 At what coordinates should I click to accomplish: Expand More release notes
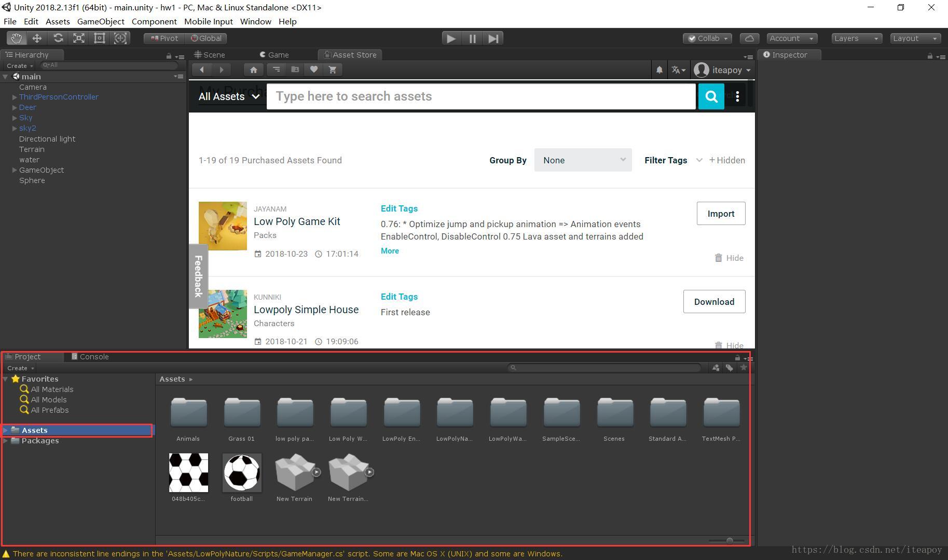(x=390, y=250)
